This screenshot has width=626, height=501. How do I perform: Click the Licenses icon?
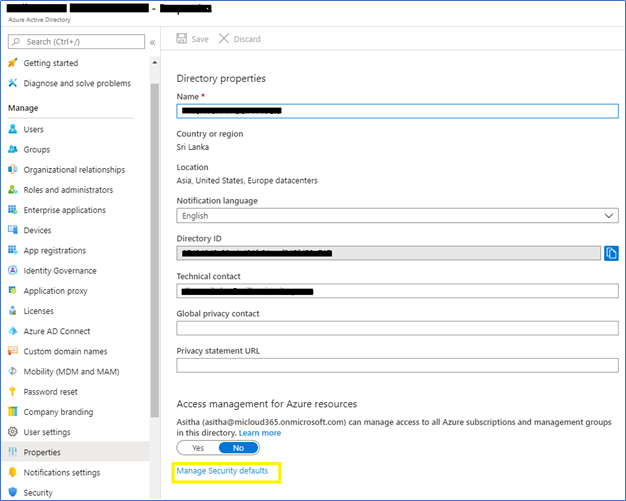pos(13,311)
